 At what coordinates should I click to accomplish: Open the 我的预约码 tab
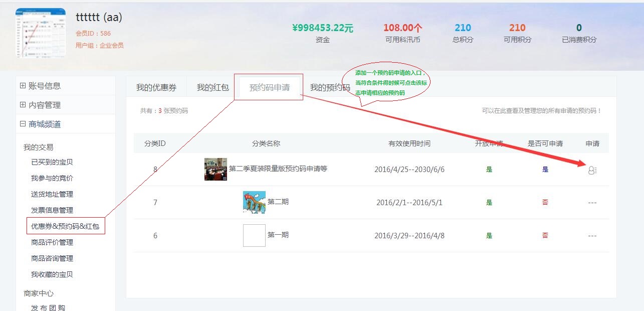click(330, 87)
